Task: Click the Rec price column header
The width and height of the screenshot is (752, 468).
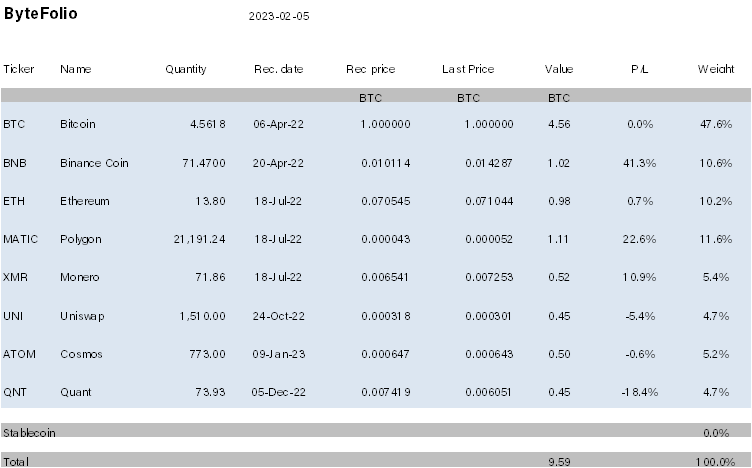Action: pos(370,69)
